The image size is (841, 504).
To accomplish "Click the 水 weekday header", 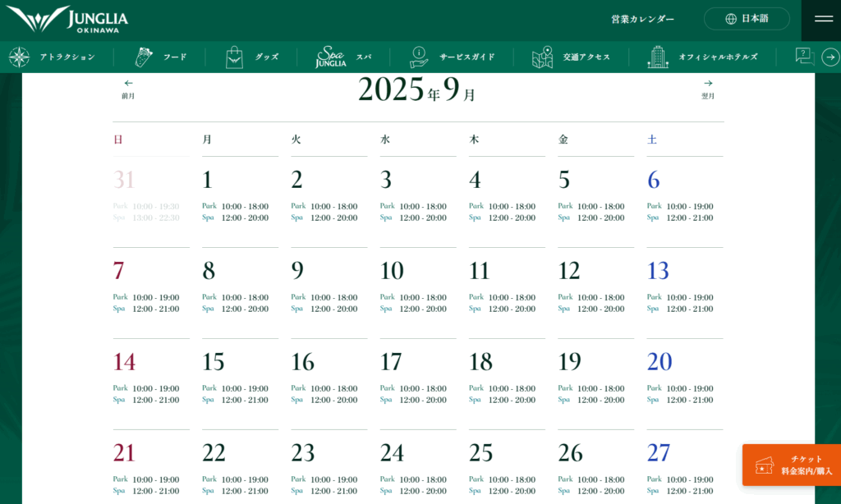I will pyautogui.click(x=385, y=140).
